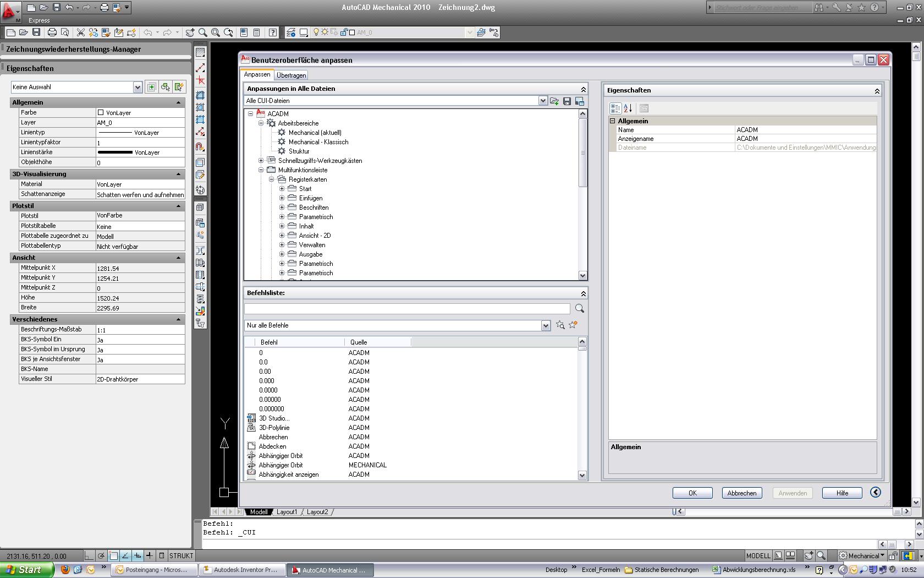Click the search magnifier in Befehlsliste

pos(579,309)
